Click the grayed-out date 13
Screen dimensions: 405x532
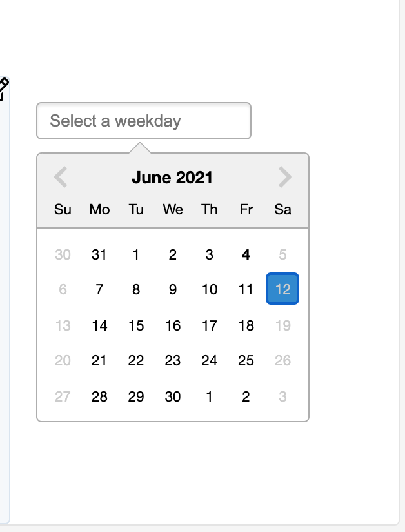[63, 325]
